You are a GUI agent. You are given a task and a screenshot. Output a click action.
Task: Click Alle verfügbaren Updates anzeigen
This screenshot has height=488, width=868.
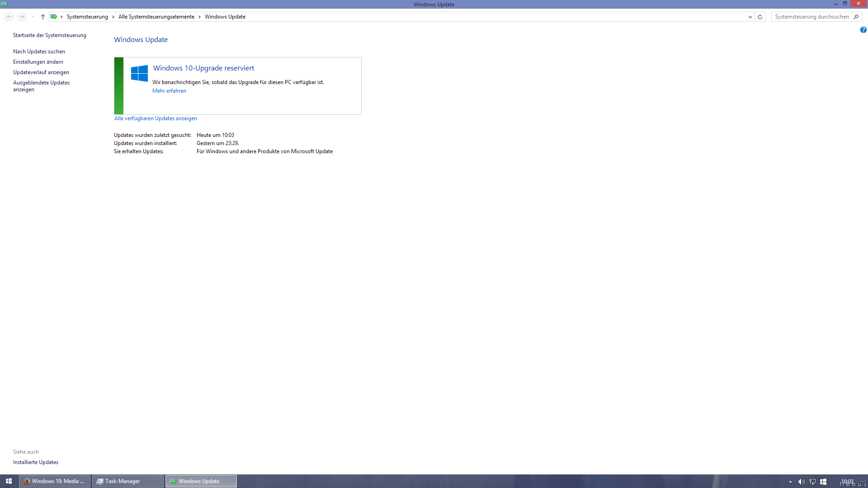pos(156,118)
